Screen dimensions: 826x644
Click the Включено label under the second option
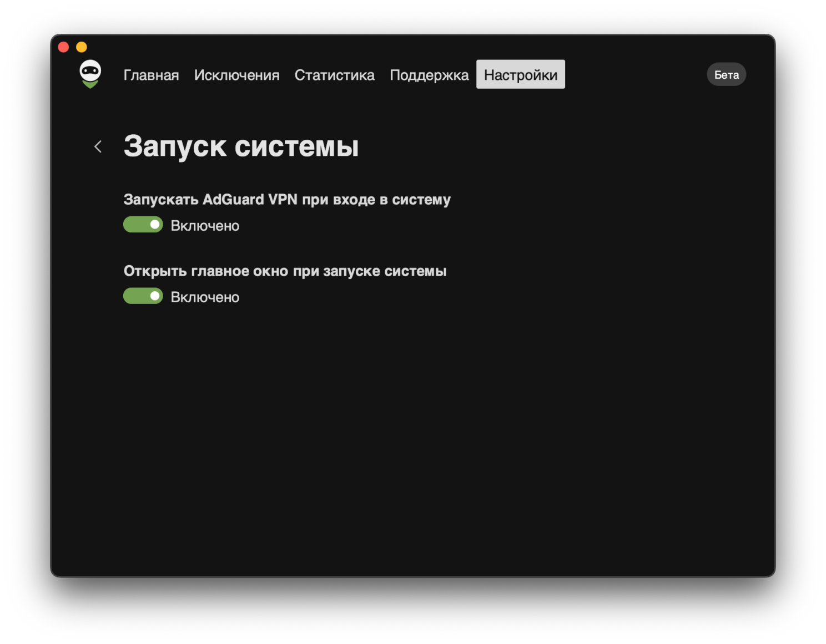(x=205, y=297)
